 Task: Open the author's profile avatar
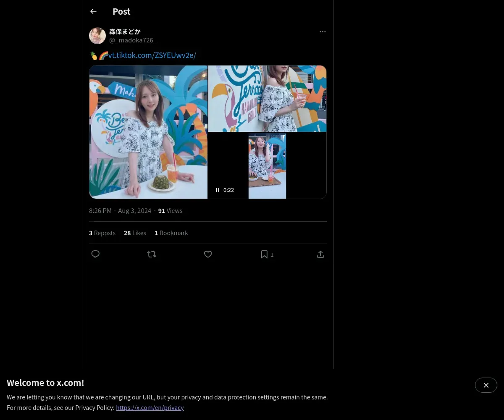[x=97, y=36]
